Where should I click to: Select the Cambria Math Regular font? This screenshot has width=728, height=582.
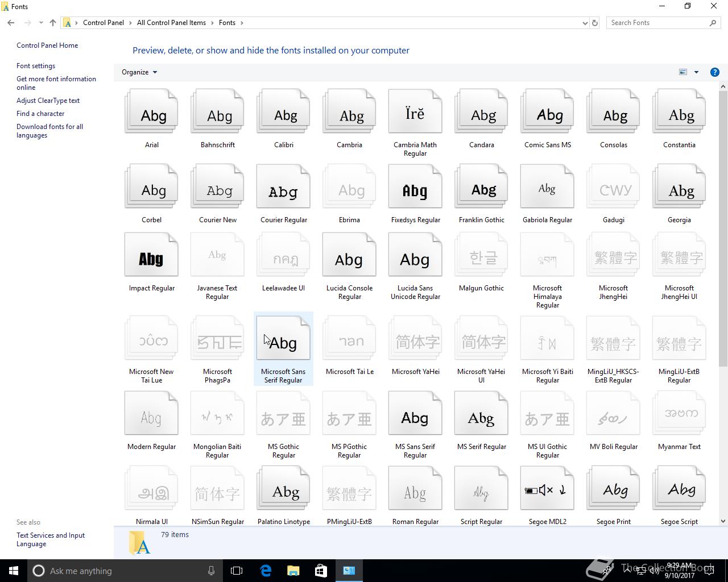tap(415, 111)
